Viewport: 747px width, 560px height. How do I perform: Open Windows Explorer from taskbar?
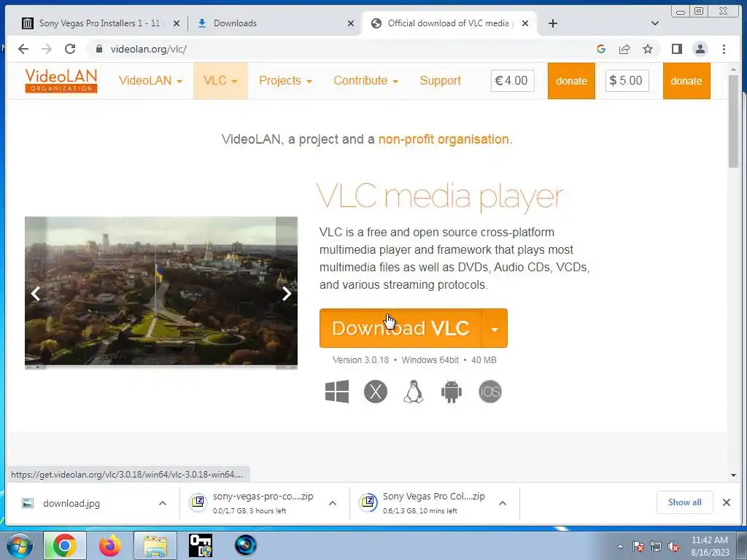coord(155,545)
